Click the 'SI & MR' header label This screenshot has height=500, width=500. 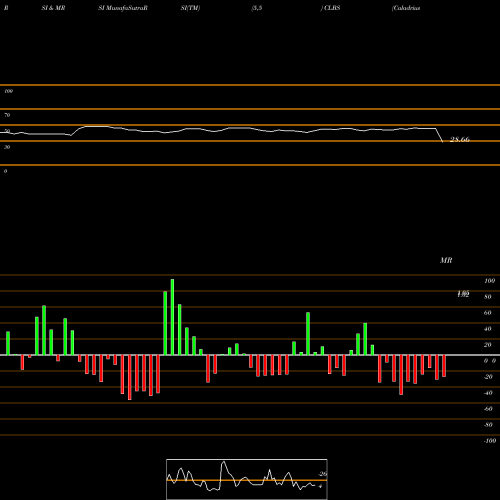pyautogui.click(x=53, y=8)
